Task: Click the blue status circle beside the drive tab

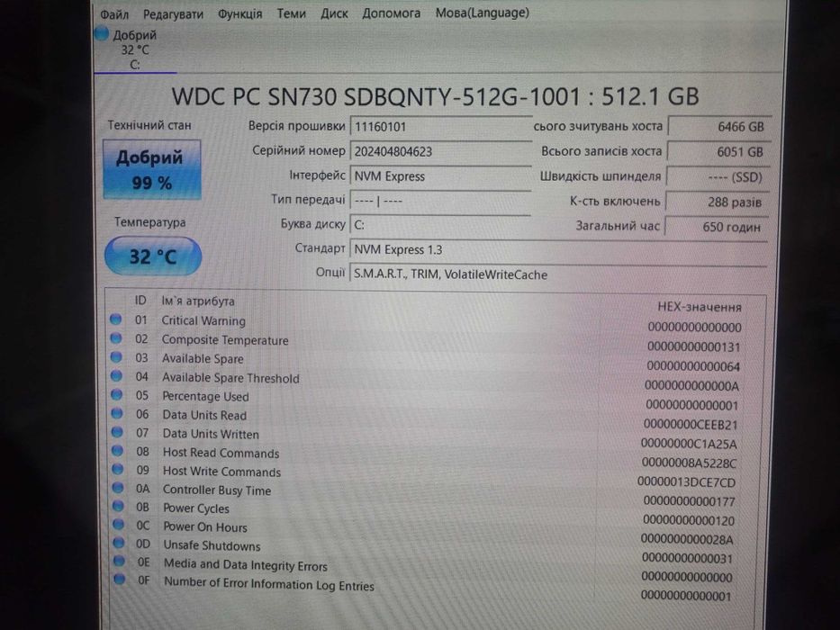Action: click(x=101, y=34)
